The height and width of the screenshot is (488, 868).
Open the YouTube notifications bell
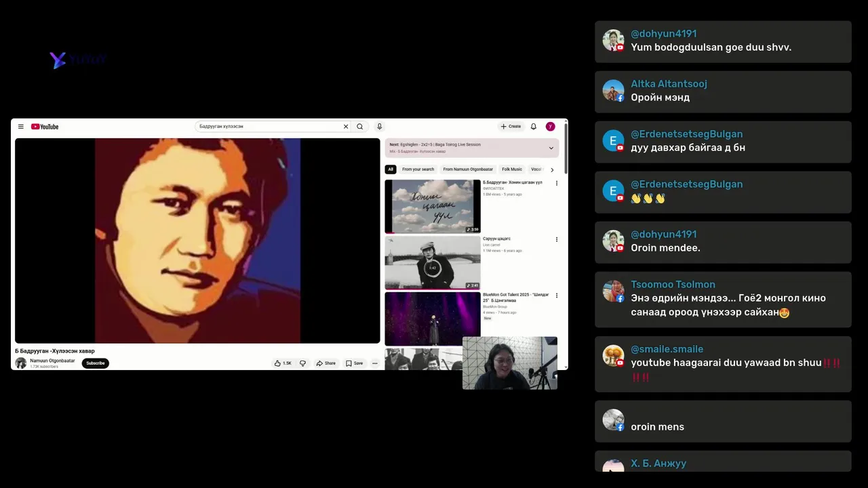pos(534,127)
